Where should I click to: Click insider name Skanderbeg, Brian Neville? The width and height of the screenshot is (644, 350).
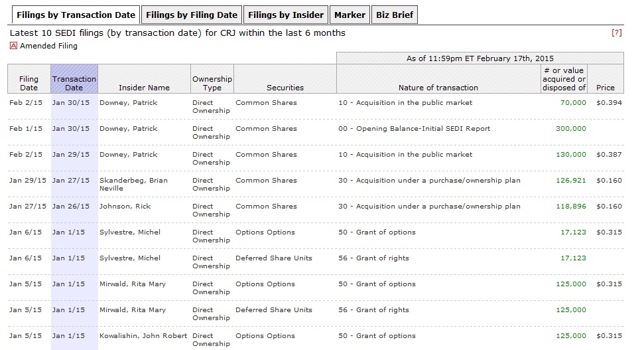click(133, 184)
